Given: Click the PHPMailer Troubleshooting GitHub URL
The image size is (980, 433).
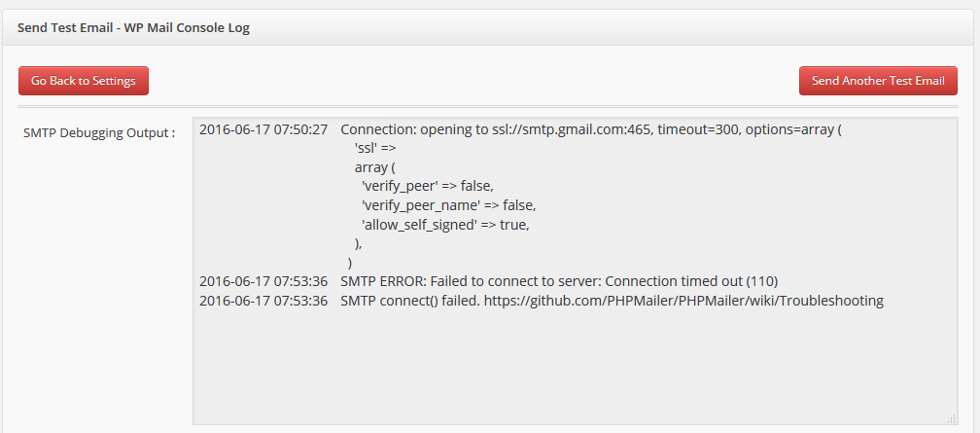Looking at the screenshot, I should (683, 301).
